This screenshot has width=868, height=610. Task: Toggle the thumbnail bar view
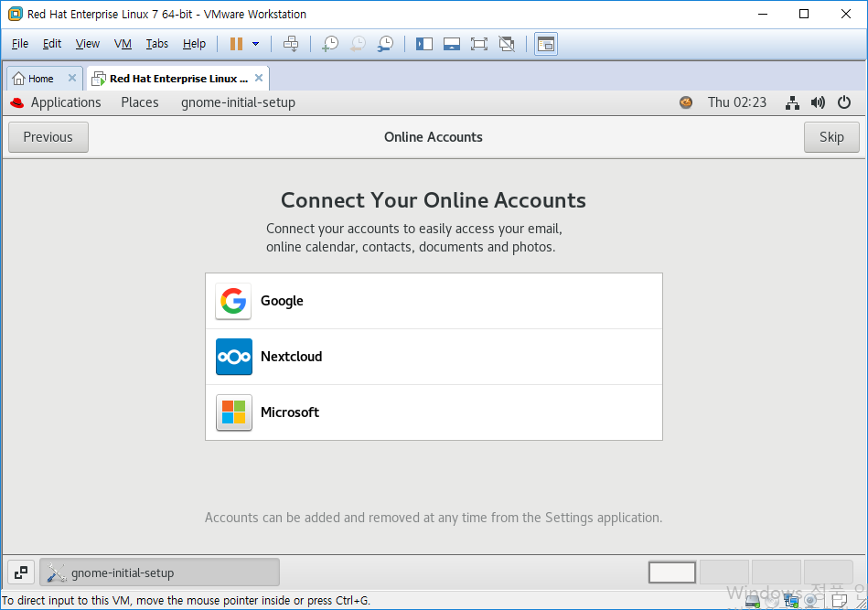[452, 44]
